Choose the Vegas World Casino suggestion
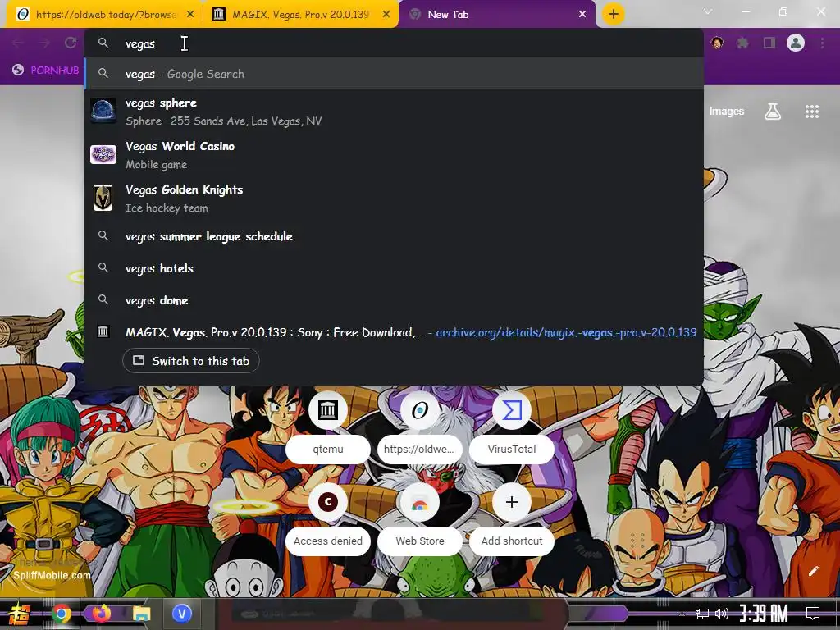 click(394, 155)
